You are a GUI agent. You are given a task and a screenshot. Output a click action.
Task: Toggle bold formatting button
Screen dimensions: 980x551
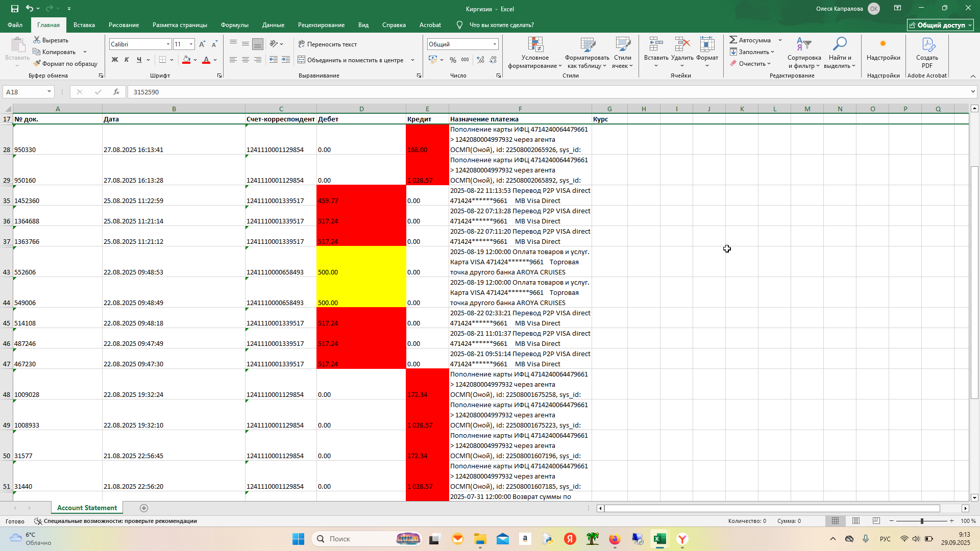(x=115, y=60)
